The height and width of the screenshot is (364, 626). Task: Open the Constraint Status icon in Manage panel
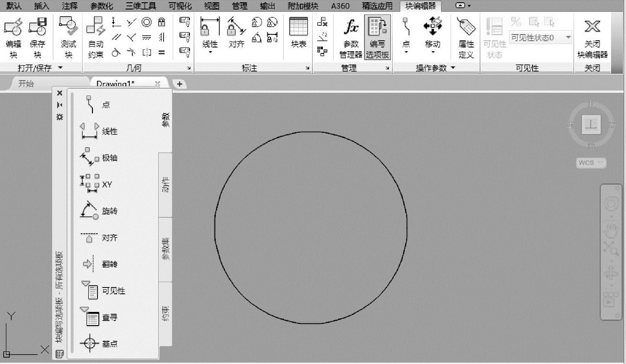point(322,52)
